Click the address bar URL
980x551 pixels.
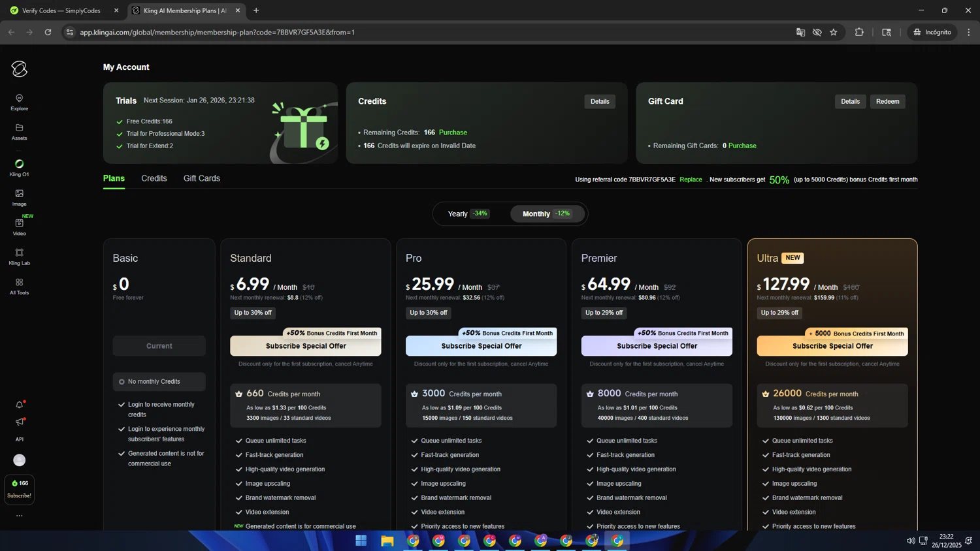(217, 32)
